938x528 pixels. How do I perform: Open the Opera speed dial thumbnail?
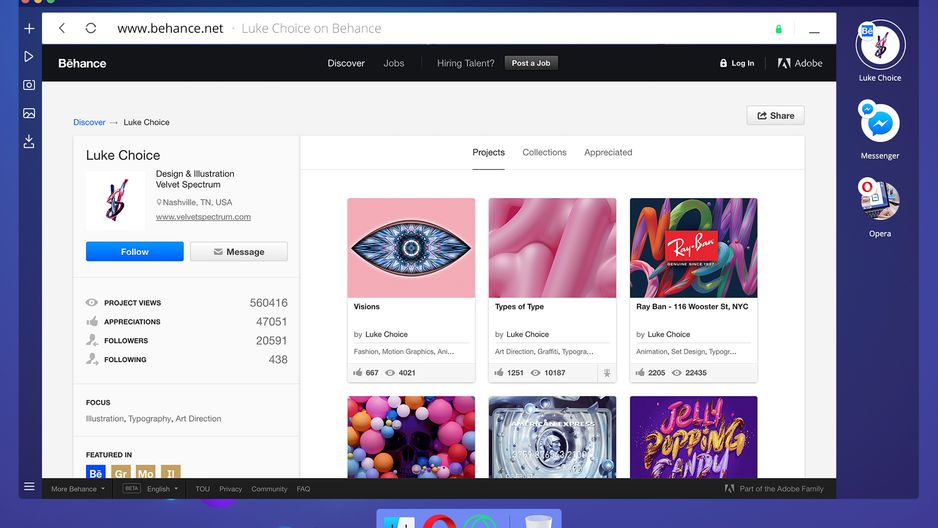pos(879,201)
